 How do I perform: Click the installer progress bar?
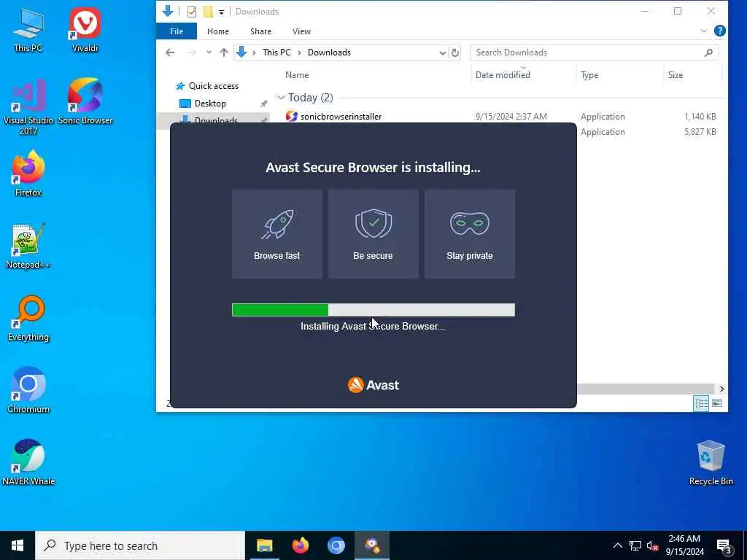pos(373,310)
